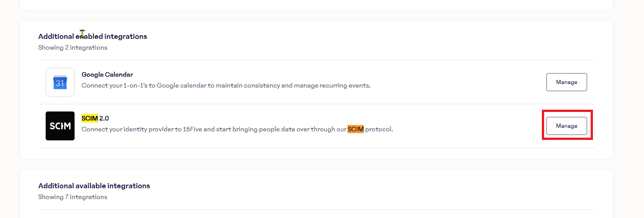Select the Google Calendar integration title
This screenshot has width=644, height=218.
pos(107,74)
